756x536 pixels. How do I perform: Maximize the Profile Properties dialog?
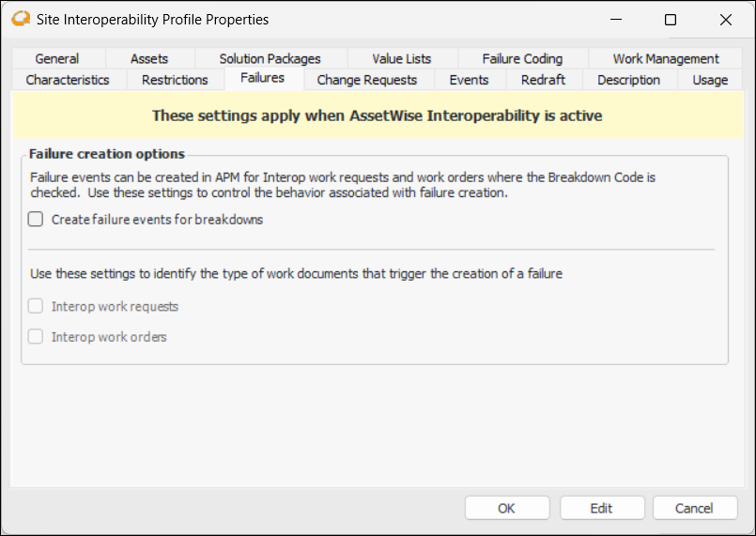pyautogui.click(x=670, y=20)
